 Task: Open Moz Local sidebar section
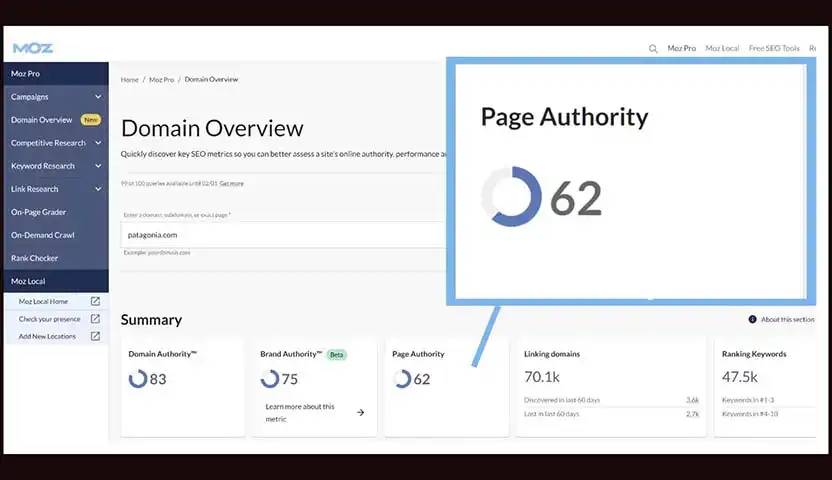click(x=56, y=281)
